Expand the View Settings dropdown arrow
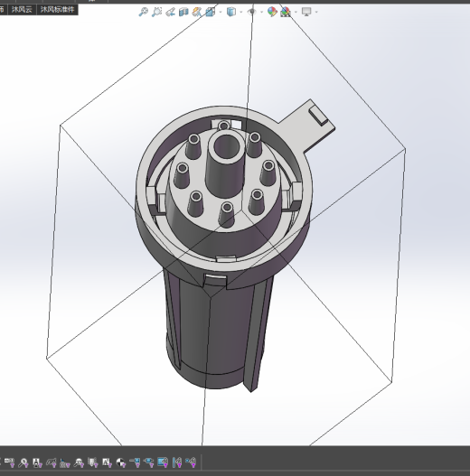This screenshot has width=470, height=476. pos(316,12)
